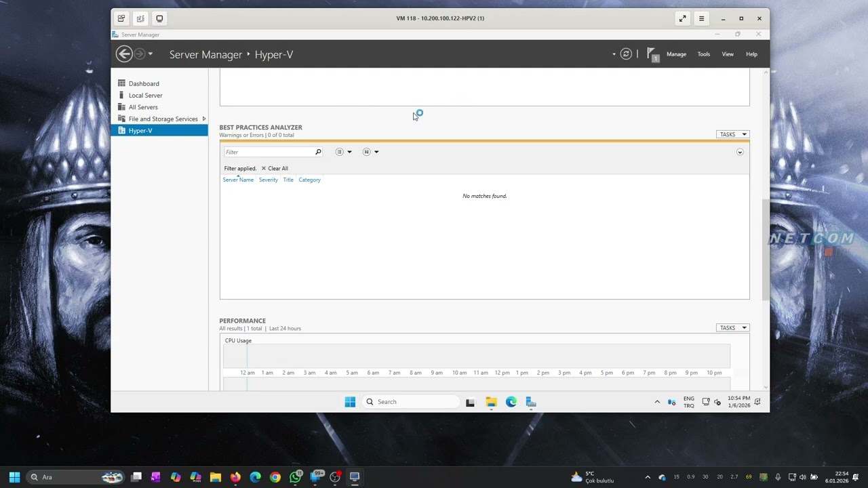Click the guest VM taskbar Search box
This screenshot has height=488, width=868.
tap(411, 402)
